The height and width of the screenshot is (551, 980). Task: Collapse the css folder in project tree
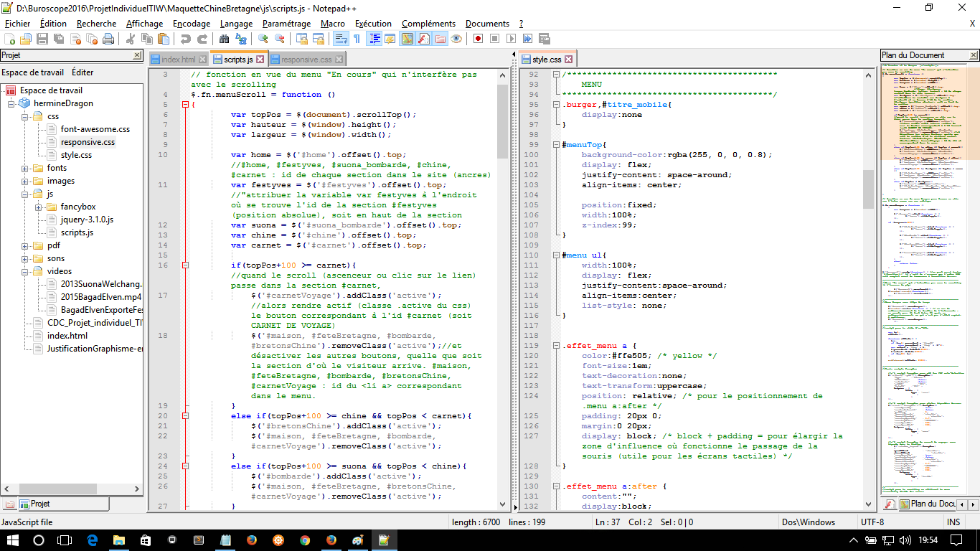click(25, 116)
